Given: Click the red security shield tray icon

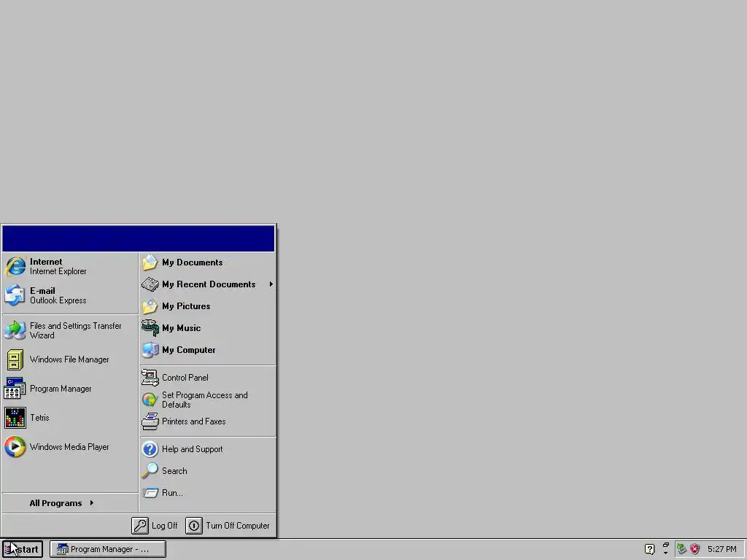Looking at the screenshot, I should pyautogui.click(x=695, y=549).
